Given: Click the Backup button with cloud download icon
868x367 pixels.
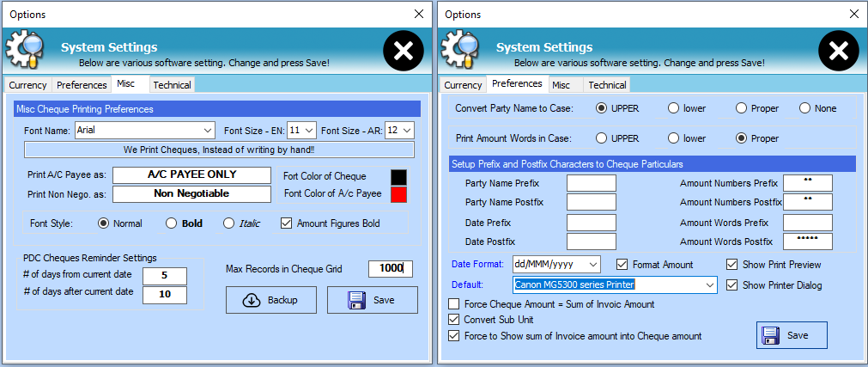Looking at the screenshot, I should [x=271, y=300].
